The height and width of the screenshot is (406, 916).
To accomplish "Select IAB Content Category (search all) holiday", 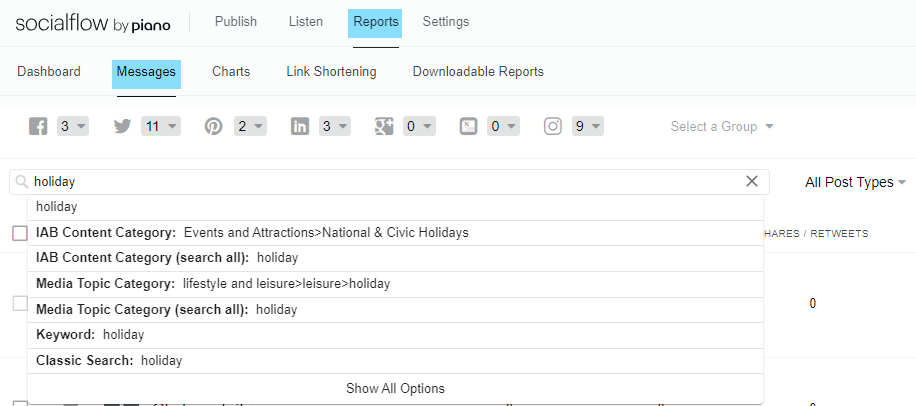I will (395, 258).
